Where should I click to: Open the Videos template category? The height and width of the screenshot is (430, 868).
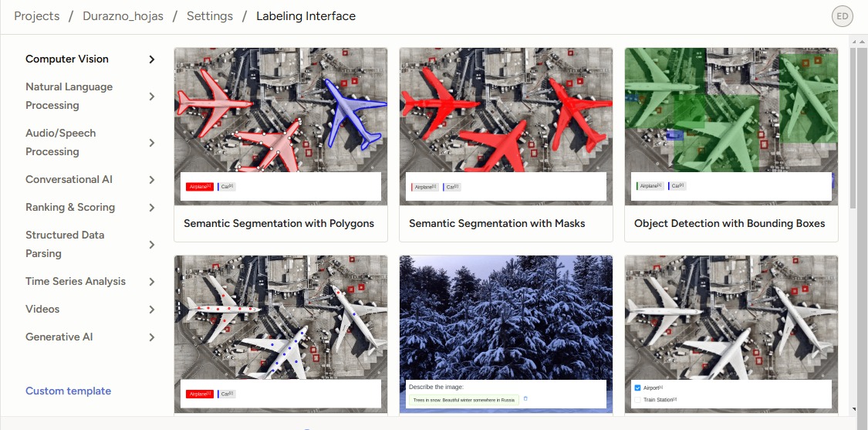click(42, 310)
